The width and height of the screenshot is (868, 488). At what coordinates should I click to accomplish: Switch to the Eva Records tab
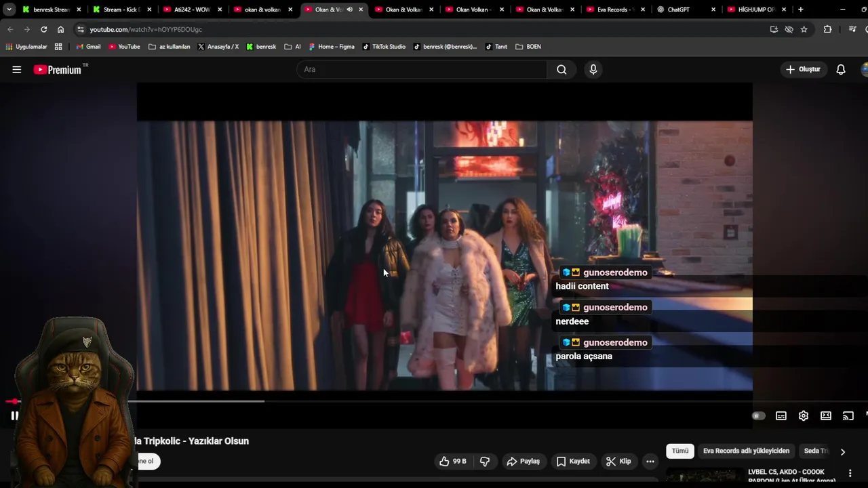click(x=615, y=9)
